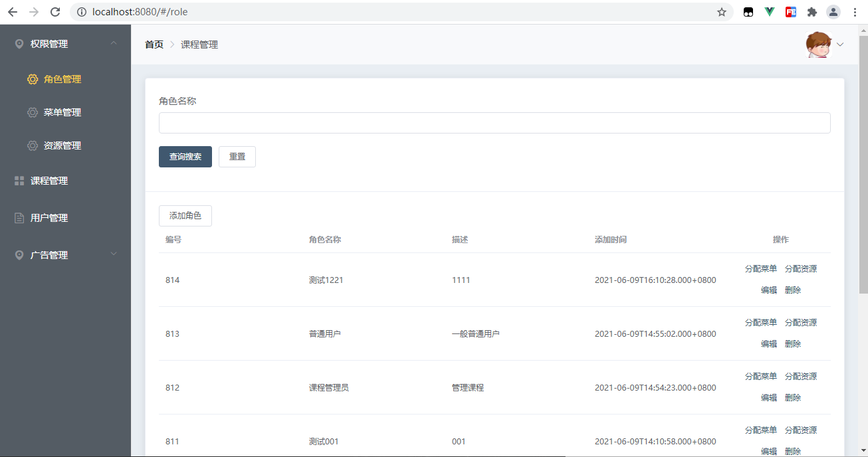Bookmark page with the star icon

point(722,12)
